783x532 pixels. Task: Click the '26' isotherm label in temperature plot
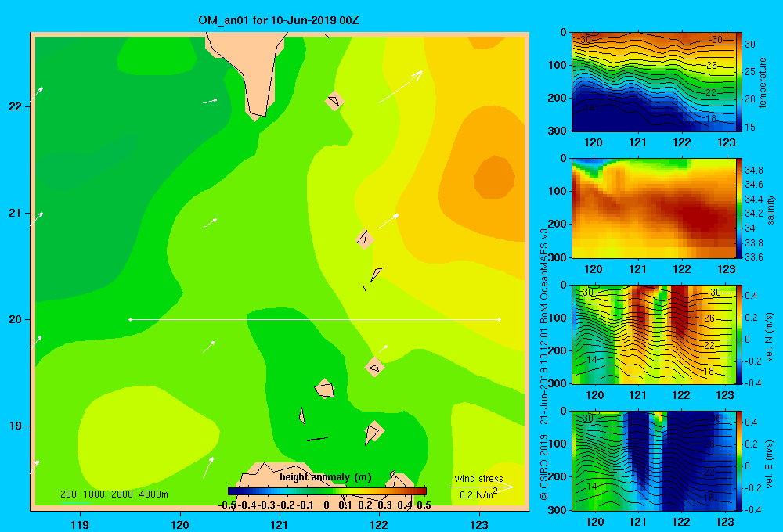tap(712, 65)
